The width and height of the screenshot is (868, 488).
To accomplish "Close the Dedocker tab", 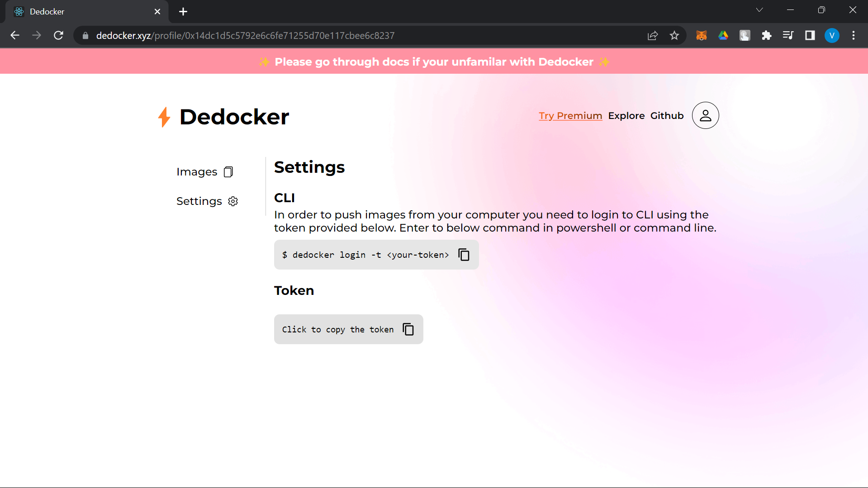I will (x=157, y=12).
